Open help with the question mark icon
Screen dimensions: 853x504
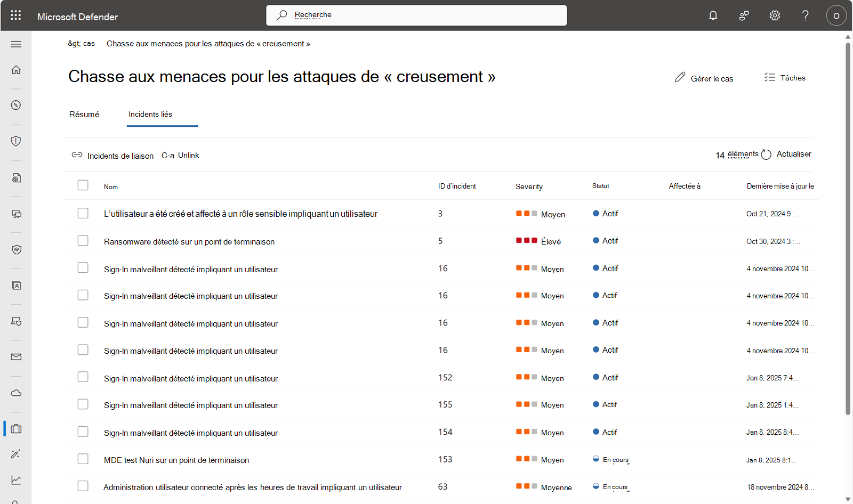click(805, 15)
